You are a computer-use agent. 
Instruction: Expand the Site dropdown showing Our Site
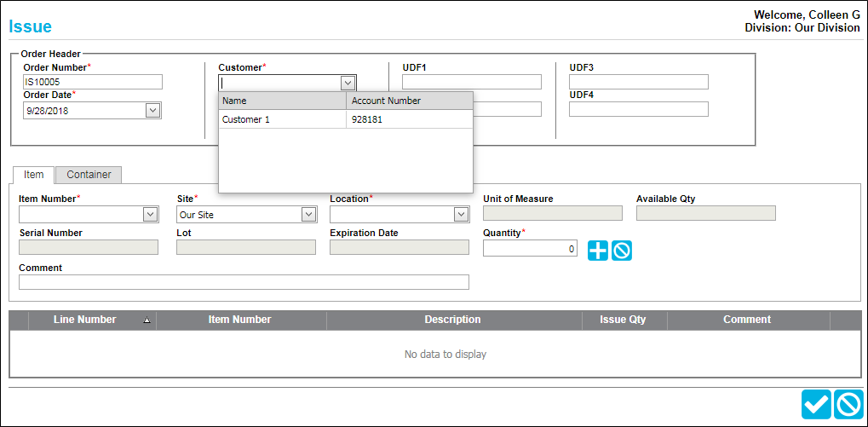308,214
